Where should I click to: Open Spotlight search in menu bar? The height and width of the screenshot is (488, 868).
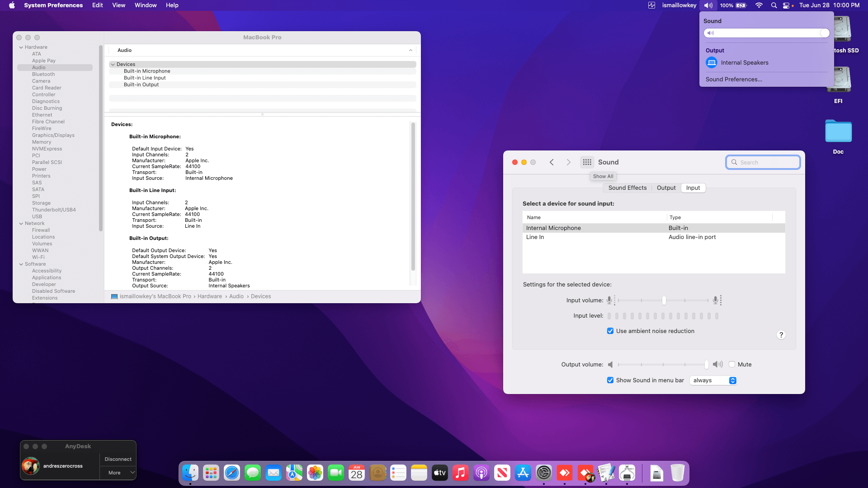point(774,5)
